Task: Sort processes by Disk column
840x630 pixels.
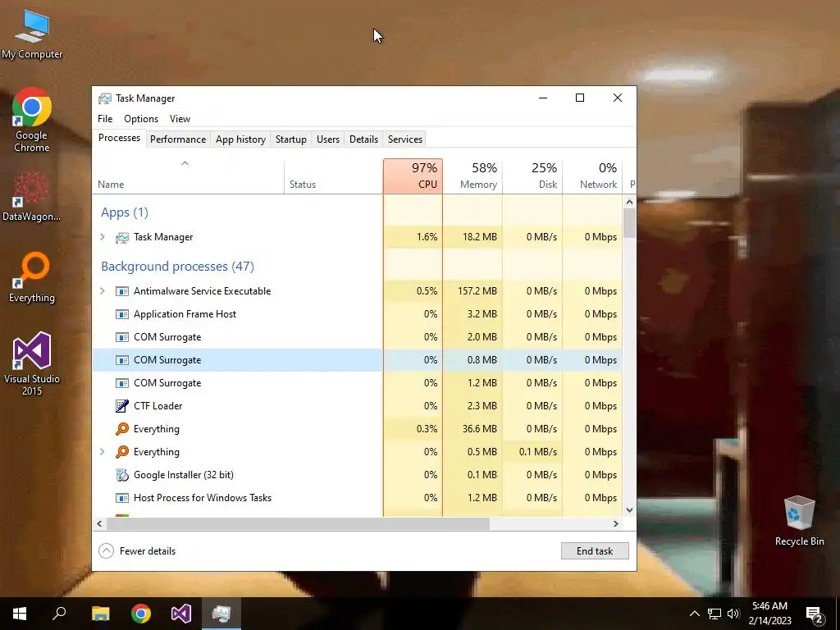Action: click(x=532, y=177)
